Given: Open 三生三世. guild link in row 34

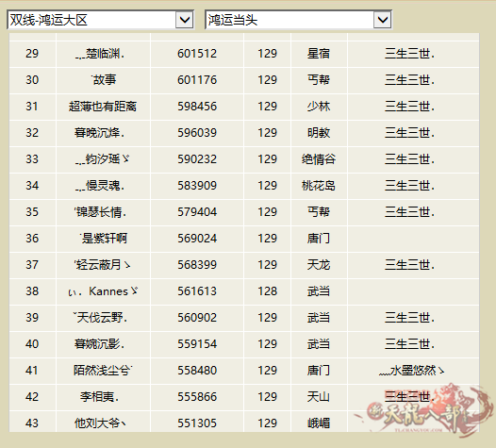Looking at the screenshot, I should tap(409, 186).
